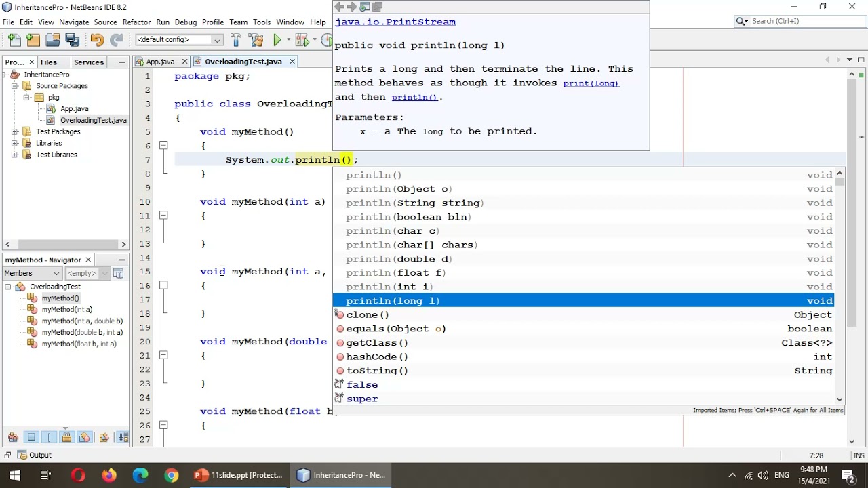Image resolution: width=868 pixels, height=488 pixels.
Task: Click the Undo toolbar icon
Action: coord(97,40)
